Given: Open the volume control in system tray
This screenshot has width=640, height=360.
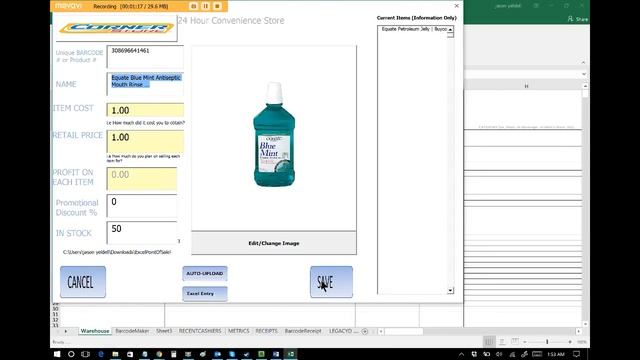Looking at the screenshot, I should pyautogui.click(x=499, y=354).
